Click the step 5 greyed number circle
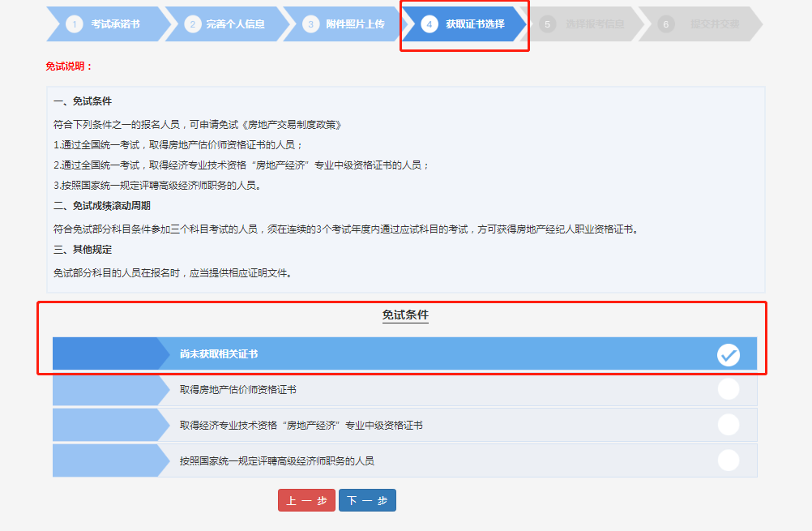Screen dimensions: 812x531 coord(548,24)
